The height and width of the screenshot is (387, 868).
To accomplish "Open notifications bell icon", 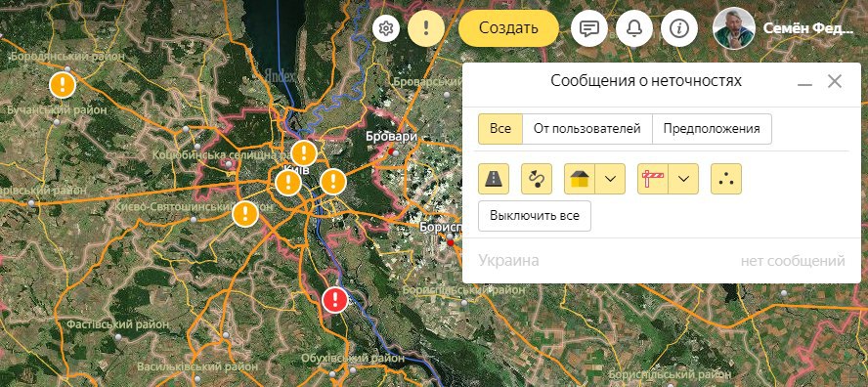I will pyautogui.click(x=634, y=28).
